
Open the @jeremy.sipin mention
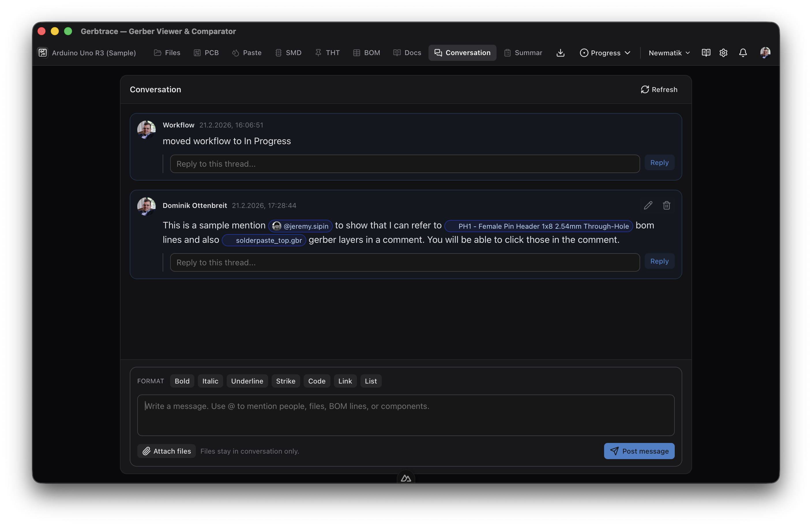coord(300,226)
